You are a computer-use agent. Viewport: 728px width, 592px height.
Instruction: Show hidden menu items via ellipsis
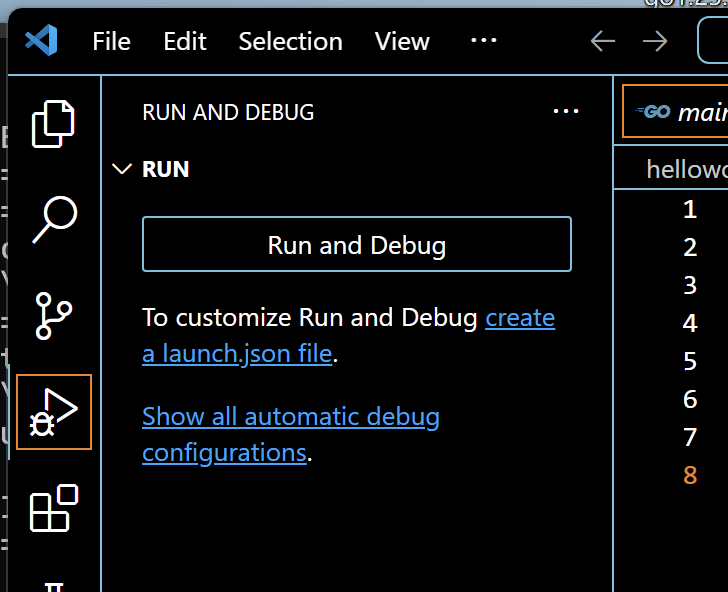pyautogui.click(x=484, y=40)
